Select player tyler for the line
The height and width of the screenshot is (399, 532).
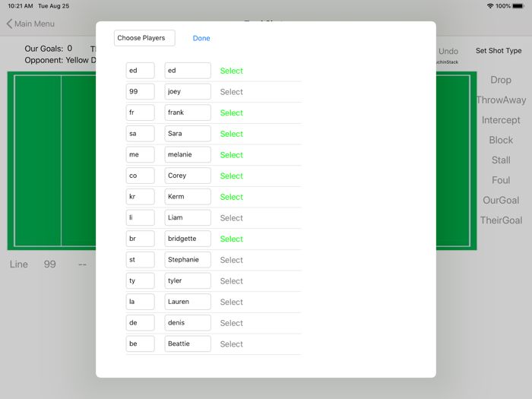coord(231,281)
